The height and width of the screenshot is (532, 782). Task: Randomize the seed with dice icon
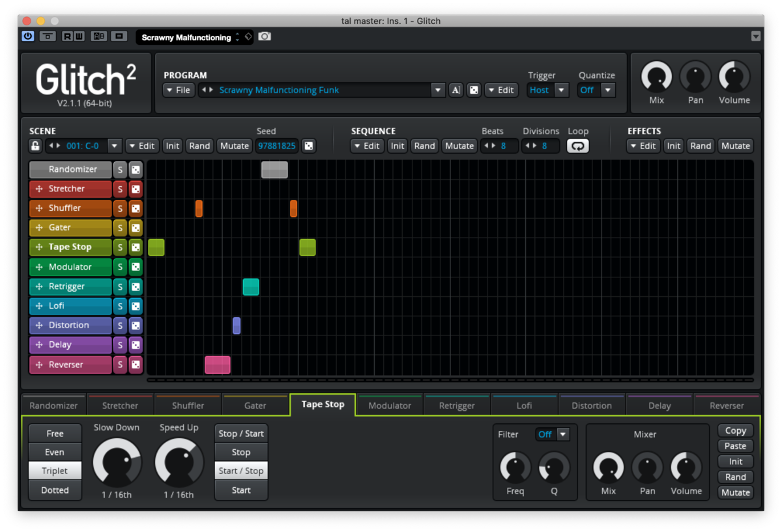point(309,146)
